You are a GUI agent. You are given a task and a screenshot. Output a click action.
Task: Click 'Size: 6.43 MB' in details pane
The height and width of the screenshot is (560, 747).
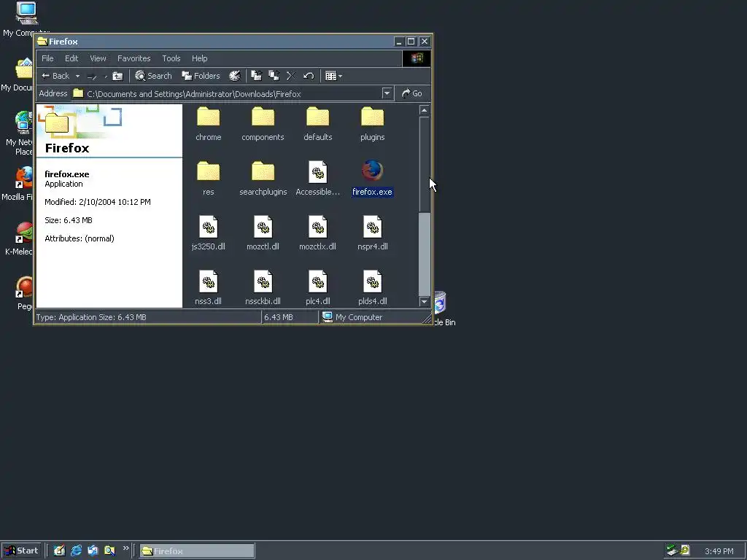coord(69,220)
